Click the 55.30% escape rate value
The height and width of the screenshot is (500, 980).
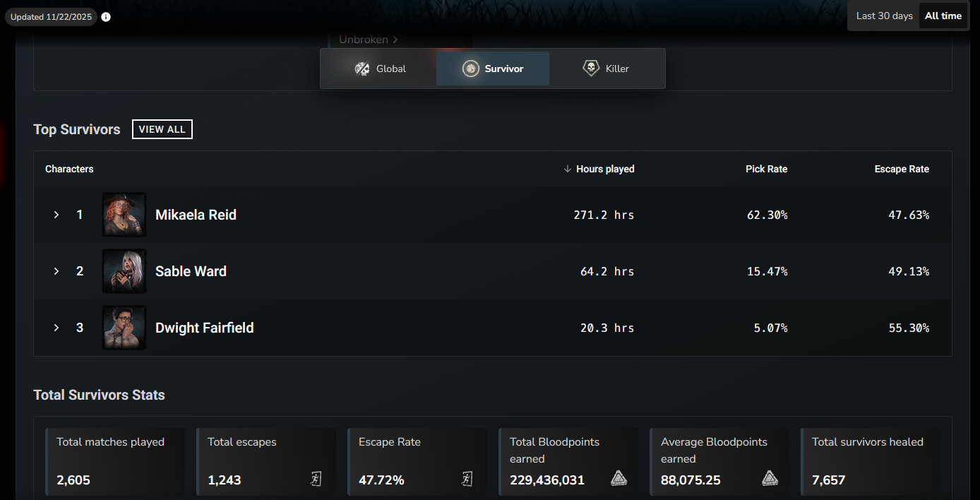click(x=909, y=328)
